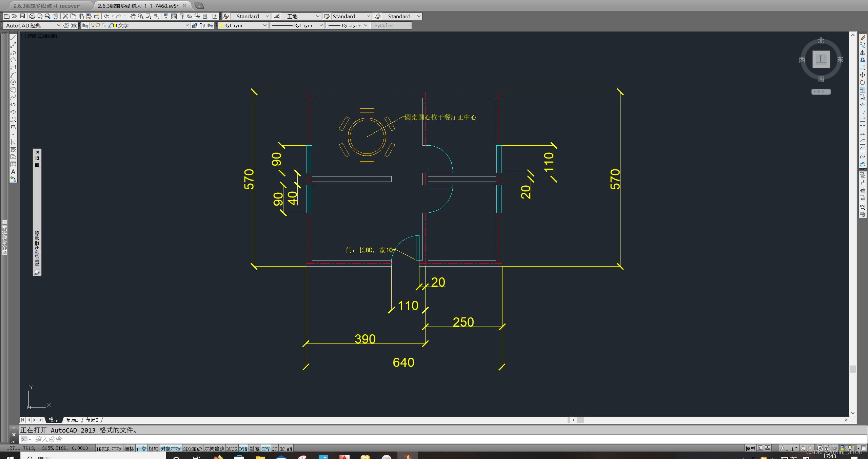Select the Multiline Text tool
Image resolution: width=868 pixels, height=459 pixels.
[x=13, y=172]
